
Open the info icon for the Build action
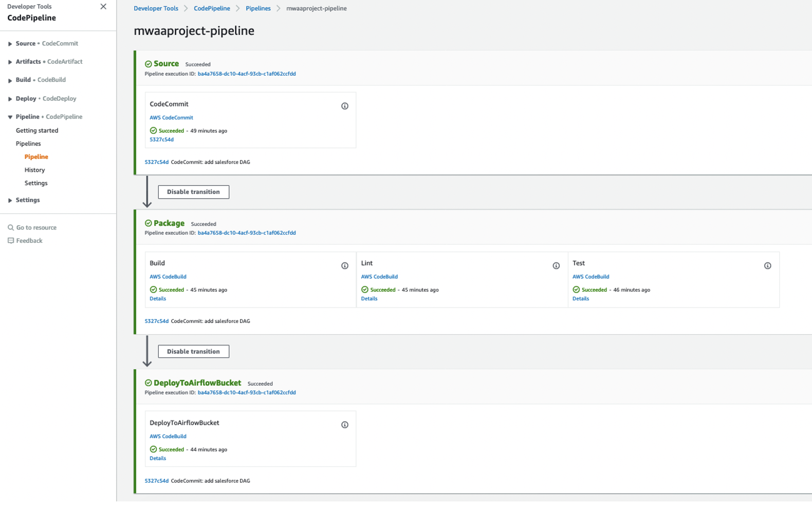(345, 266)
